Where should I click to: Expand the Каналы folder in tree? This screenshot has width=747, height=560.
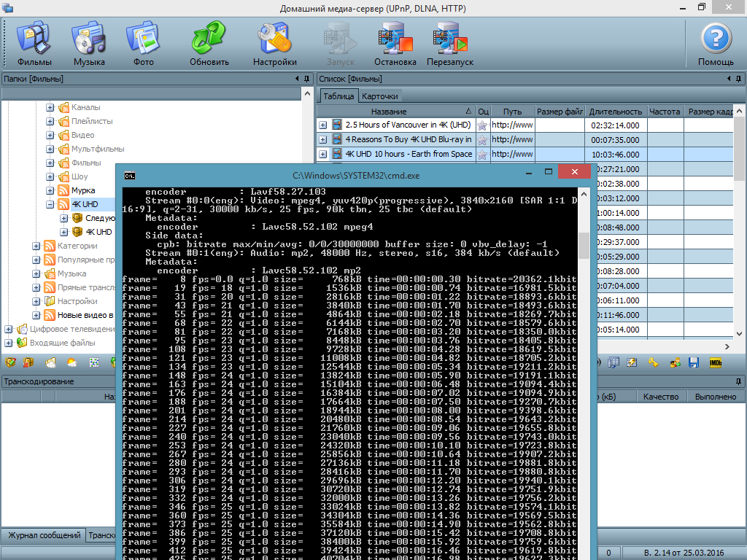point(50,108)
